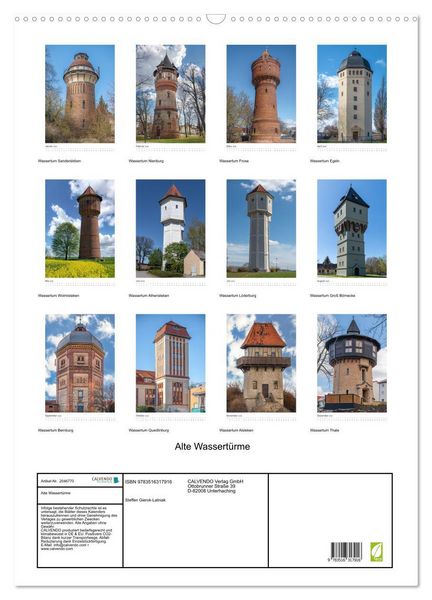Click caption 'Wasserturm Thale'

click(x=324, y=430)
